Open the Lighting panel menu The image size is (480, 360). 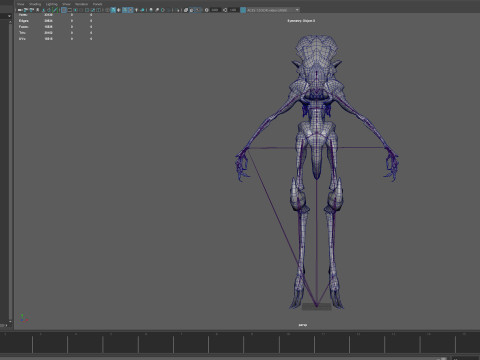tap(52, 4)
